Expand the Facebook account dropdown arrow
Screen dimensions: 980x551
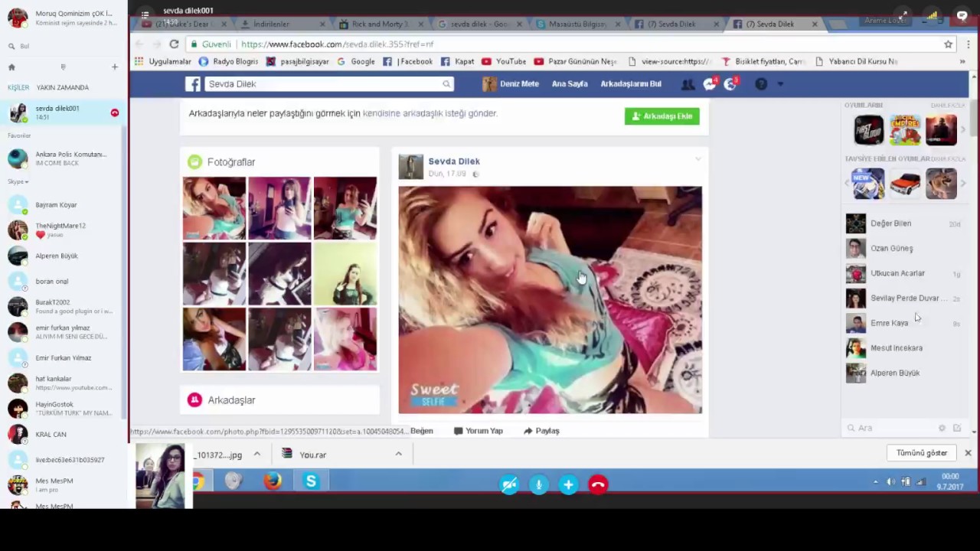780,84
